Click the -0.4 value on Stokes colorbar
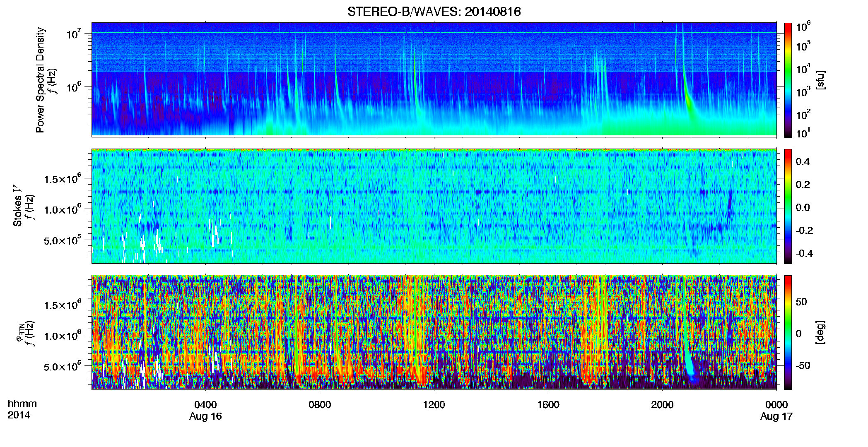 (x=804, y=253)
